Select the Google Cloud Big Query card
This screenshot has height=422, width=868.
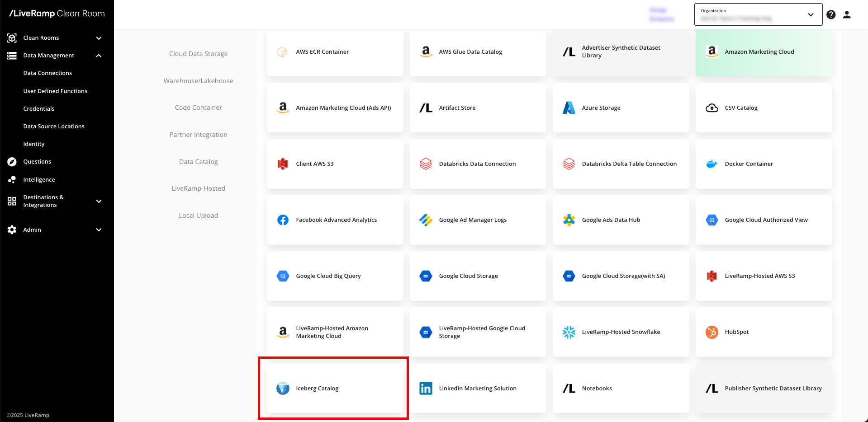[x=335, y=276]
